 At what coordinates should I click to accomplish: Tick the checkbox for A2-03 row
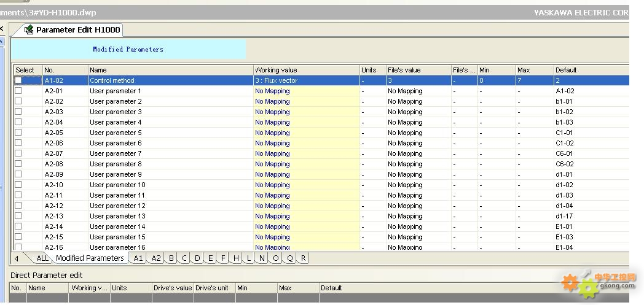coord(18,112)
